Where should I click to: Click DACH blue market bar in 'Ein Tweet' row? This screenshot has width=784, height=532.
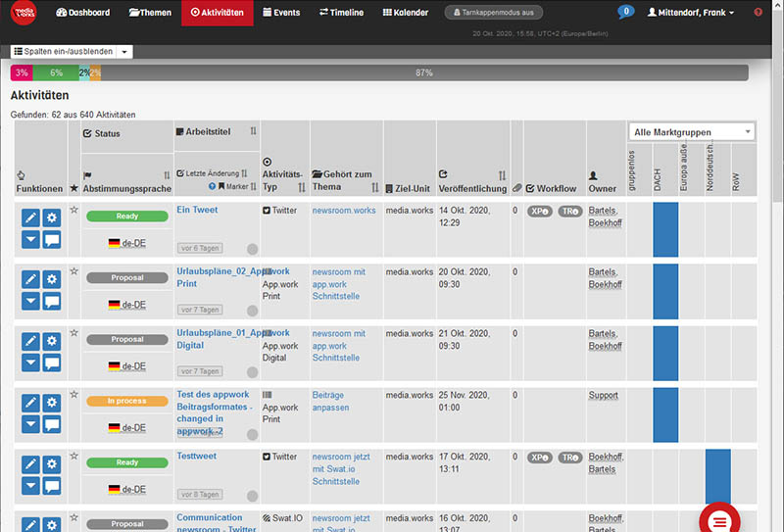pyautogui.click(x=665, y=229)
